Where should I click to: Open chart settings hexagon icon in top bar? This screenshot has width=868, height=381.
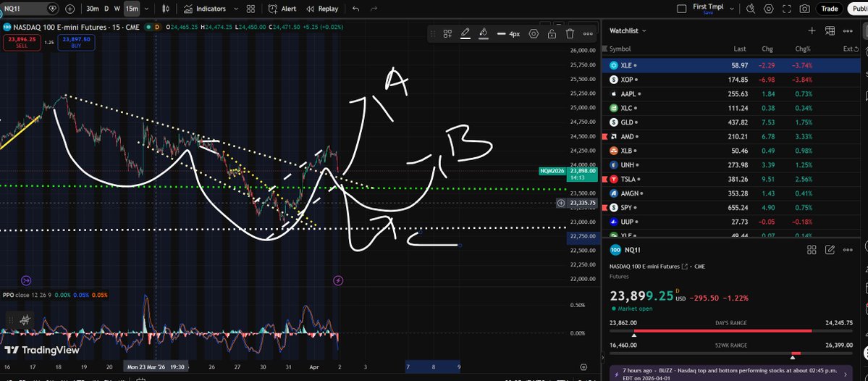tap(769, 9)
